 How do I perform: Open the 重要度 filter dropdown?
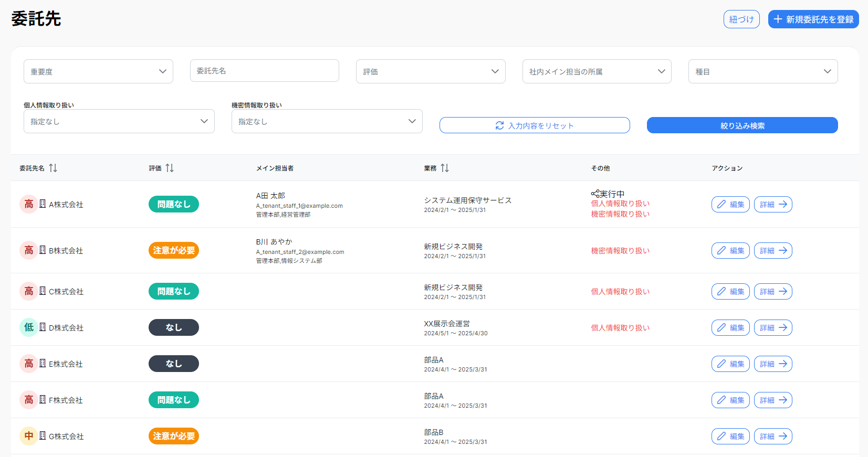pos(98,71)
